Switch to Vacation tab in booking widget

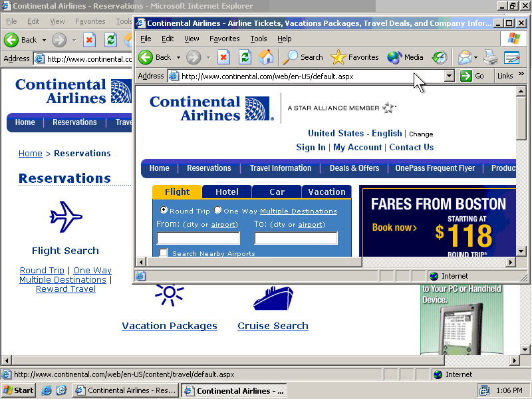pos(327,192)
